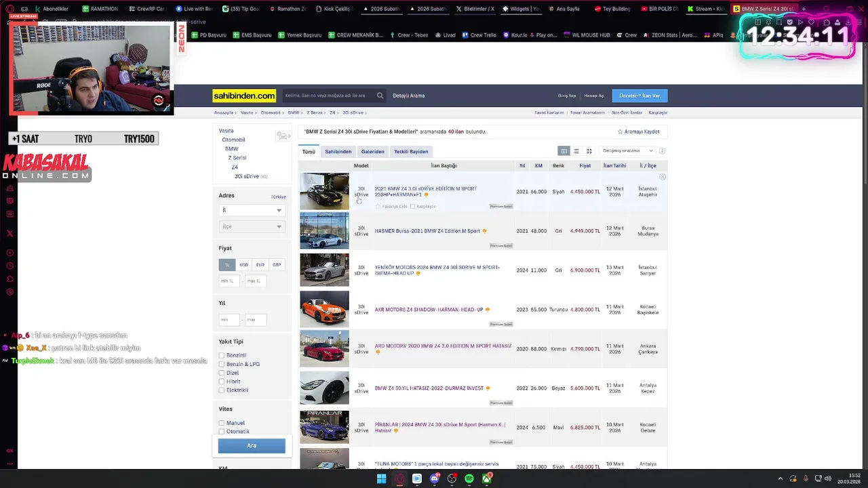Select the GBP currency option
The image size is (868, 488).
[x=277, y=265]
